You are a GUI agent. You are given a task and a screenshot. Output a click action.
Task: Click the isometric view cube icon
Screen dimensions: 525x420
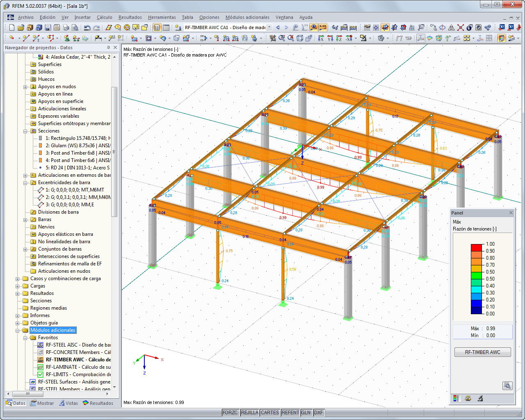[x=300, y=38]
